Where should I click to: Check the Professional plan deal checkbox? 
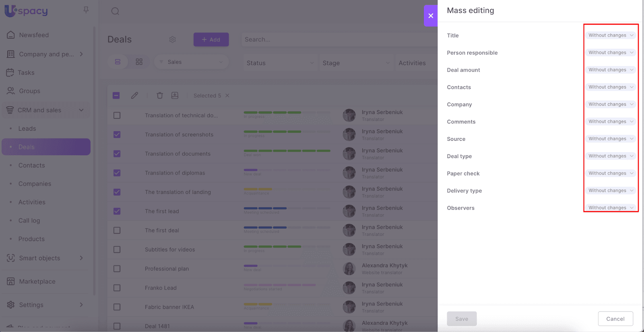(117, 268)
